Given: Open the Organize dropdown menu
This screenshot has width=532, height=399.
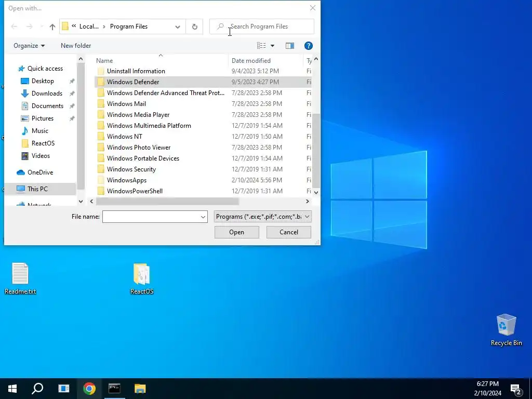Looking at the screenshot, I should point(29,46).
